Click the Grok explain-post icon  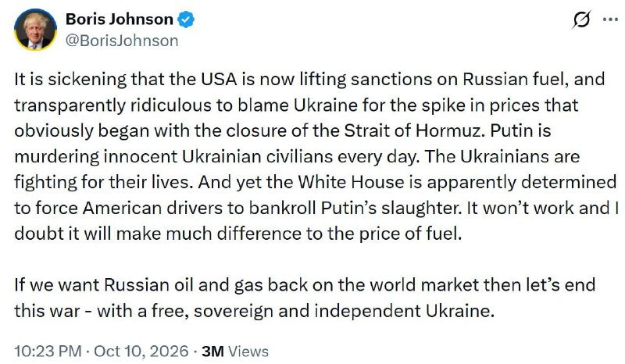580,20
